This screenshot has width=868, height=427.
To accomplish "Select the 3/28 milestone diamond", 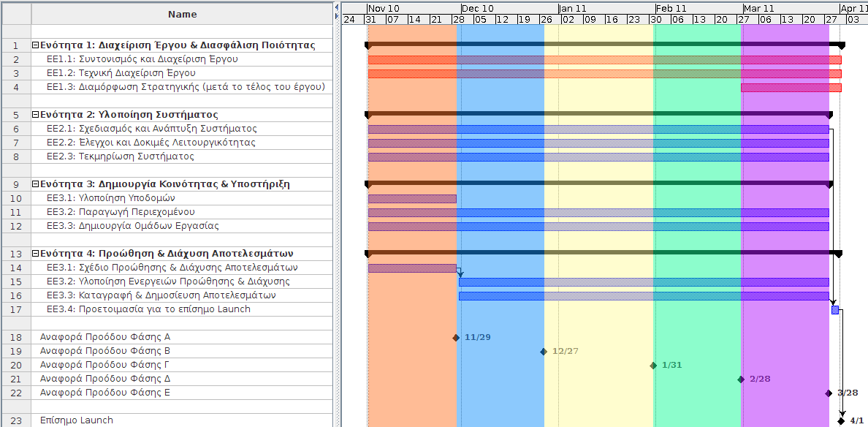I will click(x=828, y=393).
